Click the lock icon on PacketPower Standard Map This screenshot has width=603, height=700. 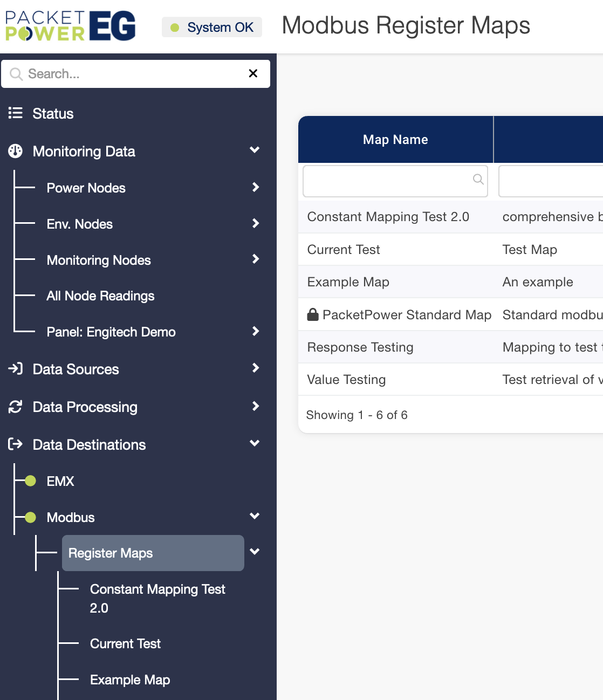click(313, 314)
